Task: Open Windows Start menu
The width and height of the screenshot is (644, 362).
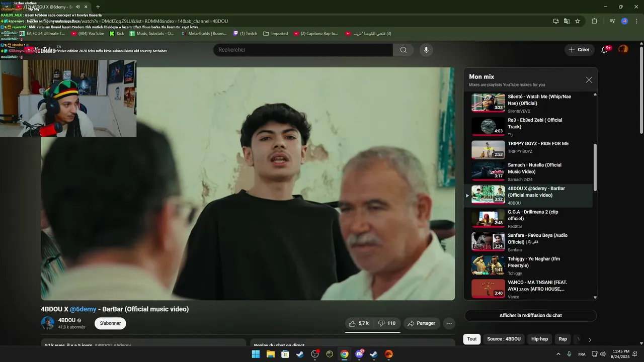Action: (x=256, y=354)
